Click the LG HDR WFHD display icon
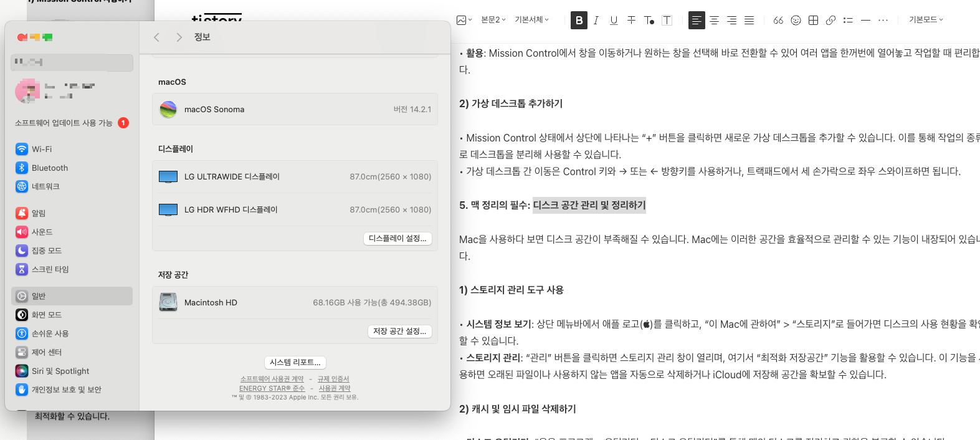This screenshot has height=440, width=980. pos(168,210)
